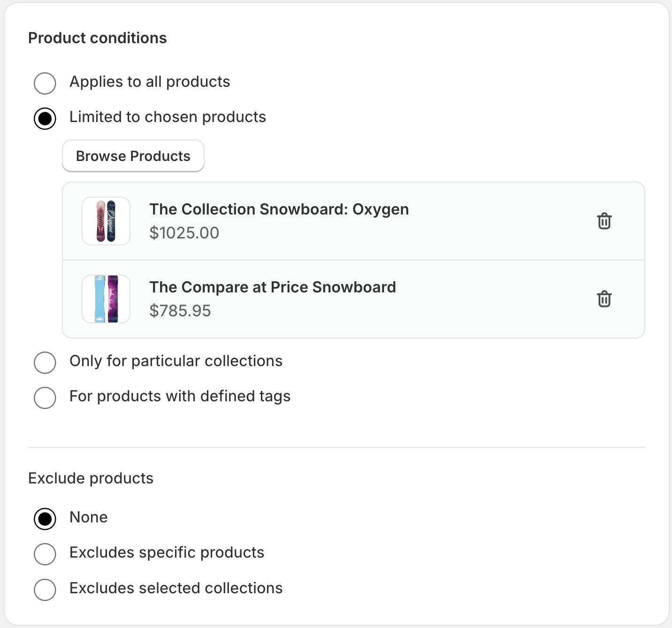
Task: Click the $1025.00 price text
Action: [x=184, y=233]
